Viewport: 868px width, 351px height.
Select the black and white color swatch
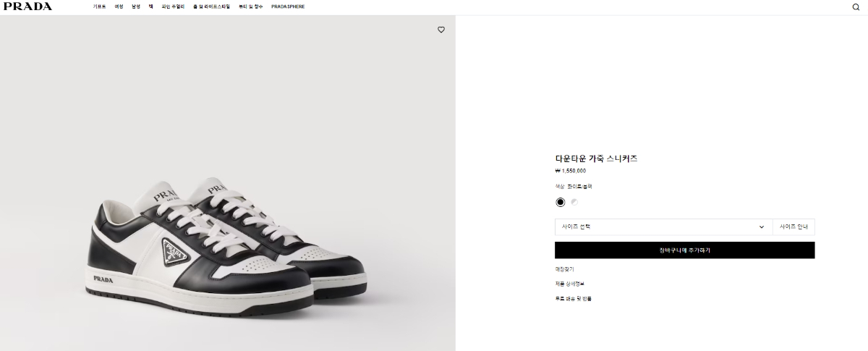(x=561, y=202)
